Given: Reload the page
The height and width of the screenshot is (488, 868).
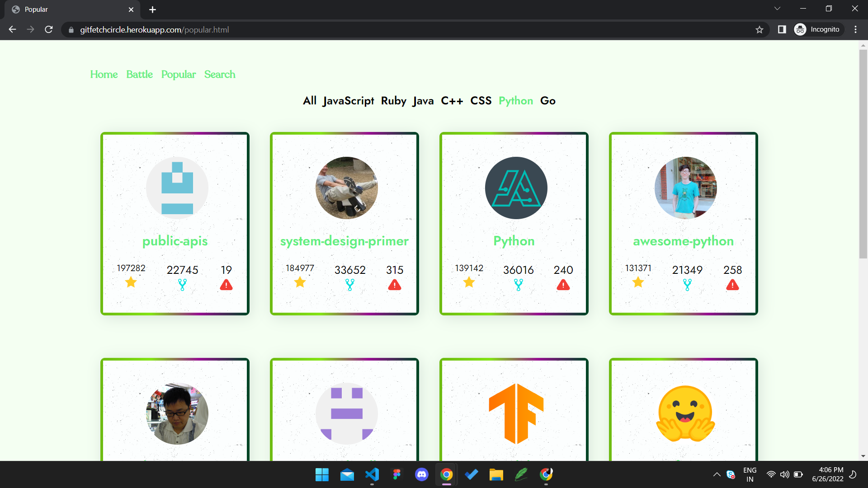Looking at the screenshot, I should click(49, 30).
